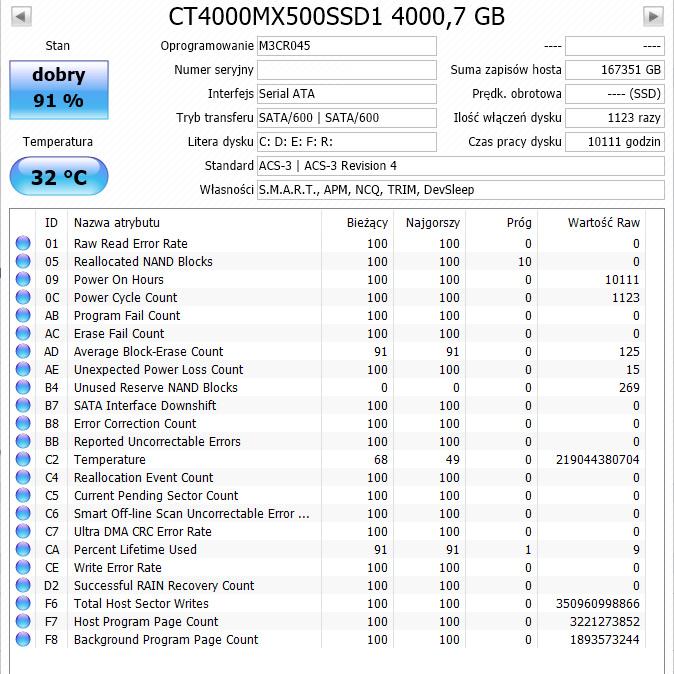The width and height of the screenshot is (674, 674).
Task: Click the Własności field listing S.M.A.R.T., APM
Action: (461, 190)
